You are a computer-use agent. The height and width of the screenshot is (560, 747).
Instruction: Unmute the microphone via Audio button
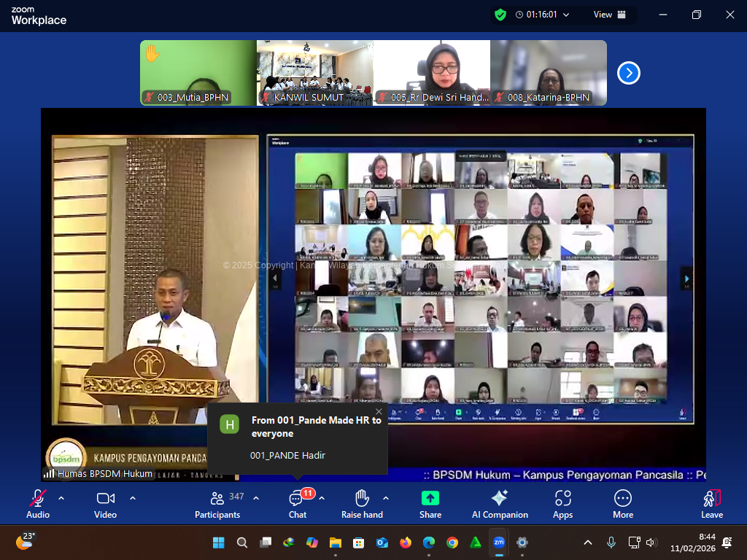coord(38,503)
